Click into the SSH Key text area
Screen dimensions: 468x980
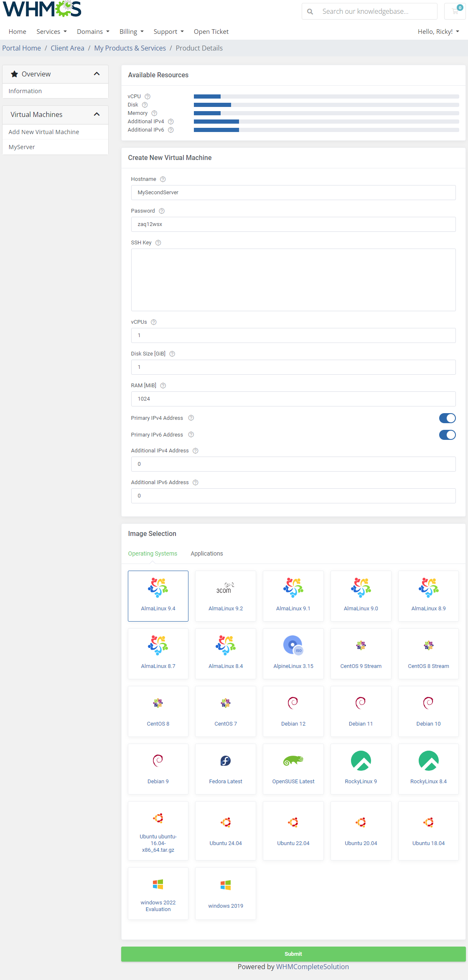[293, 280]
